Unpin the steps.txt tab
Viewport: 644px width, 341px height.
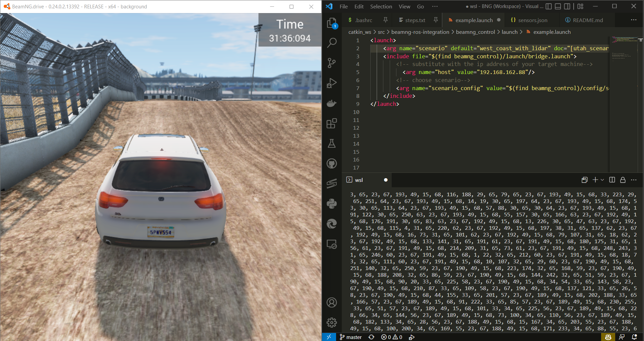point(436,20)
